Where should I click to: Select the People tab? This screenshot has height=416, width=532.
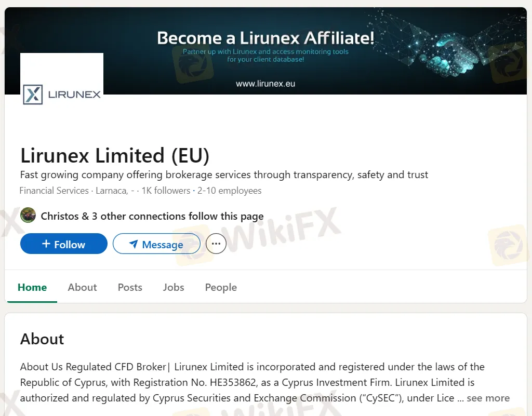[221, 287]
